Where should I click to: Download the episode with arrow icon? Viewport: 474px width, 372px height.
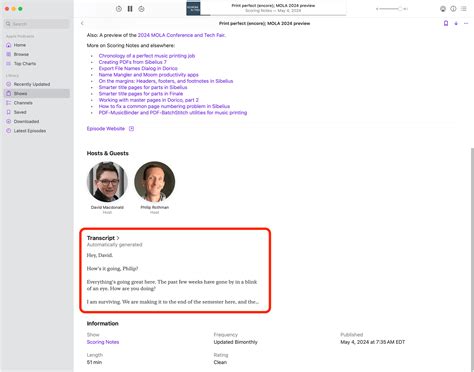pos(456,23)
